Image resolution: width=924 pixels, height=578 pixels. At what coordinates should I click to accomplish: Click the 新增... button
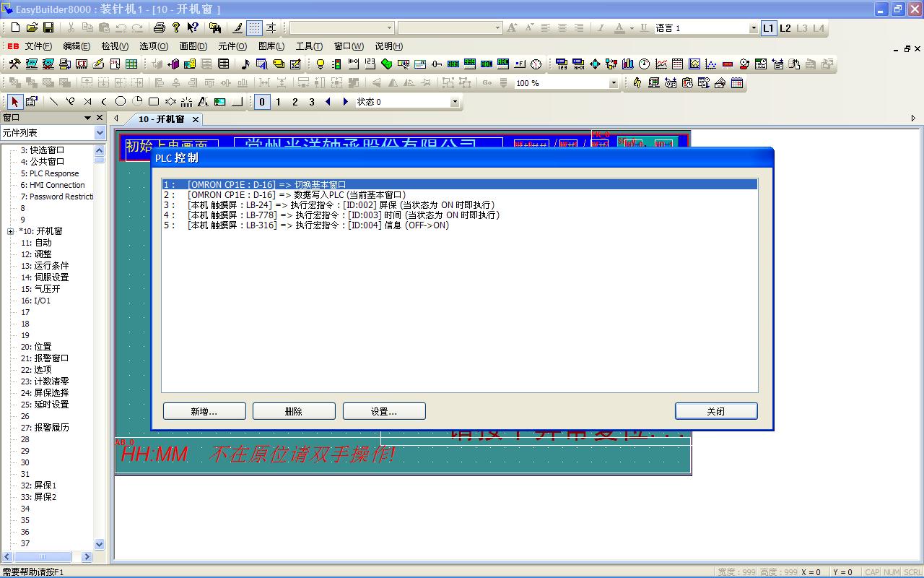[204, 411]
